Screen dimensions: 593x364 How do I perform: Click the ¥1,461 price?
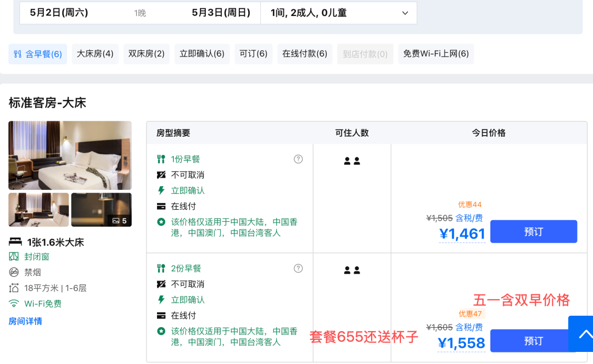coord(462,234)
